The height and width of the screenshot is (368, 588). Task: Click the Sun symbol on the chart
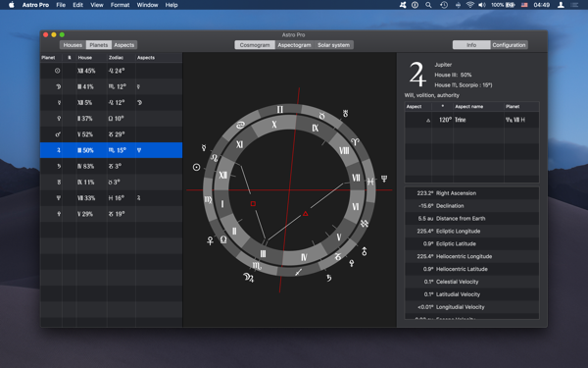point(197,167)
